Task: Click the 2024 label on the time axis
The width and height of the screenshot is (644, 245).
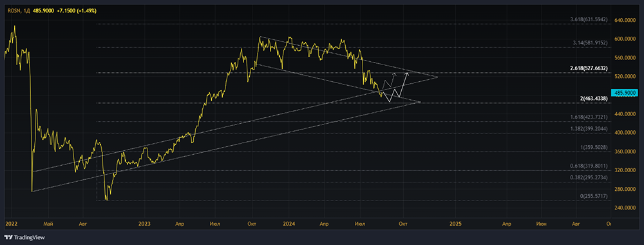Action: (289, 224)
